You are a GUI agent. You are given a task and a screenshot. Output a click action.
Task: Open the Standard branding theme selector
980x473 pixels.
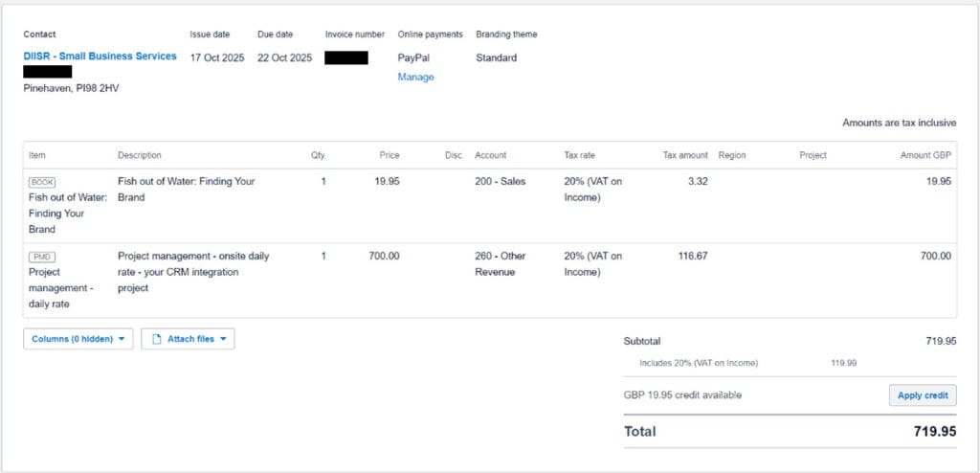tap(496, 57)
